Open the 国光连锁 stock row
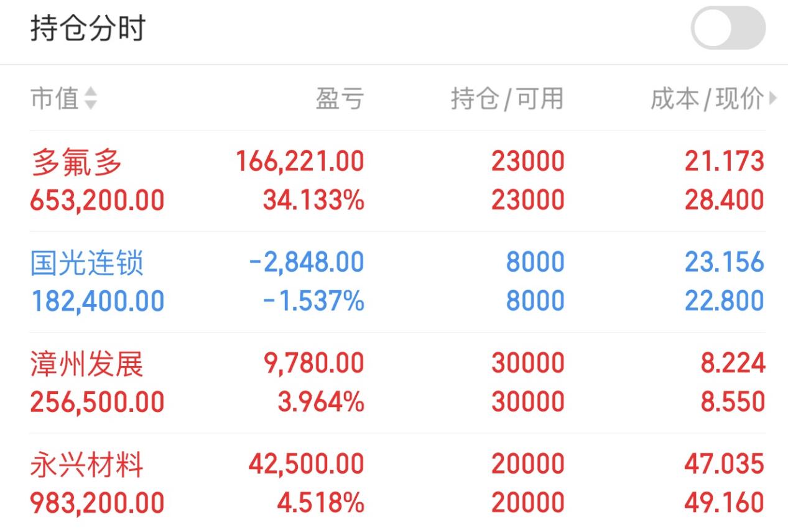 click(x=398, y=282)
